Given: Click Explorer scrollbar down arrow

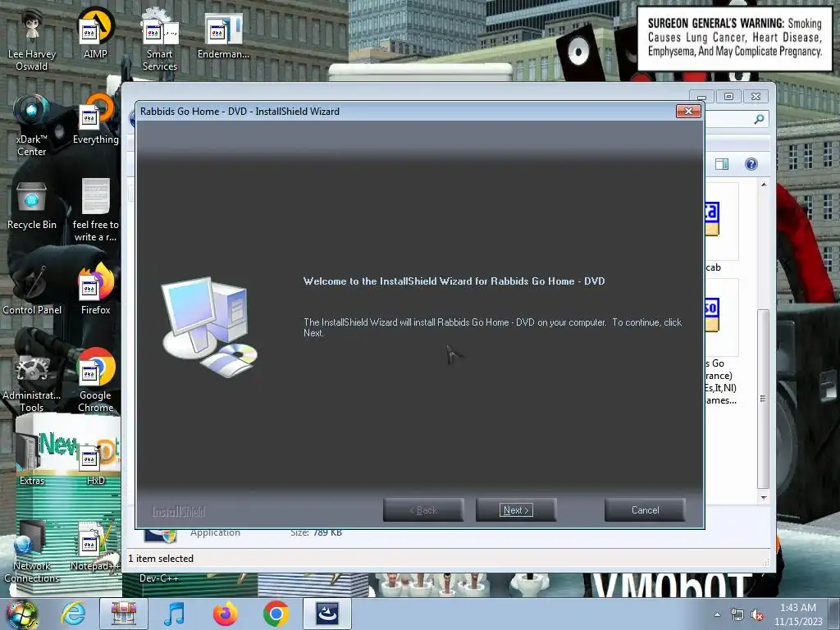Looking at the screenshot, I should 764,498.
